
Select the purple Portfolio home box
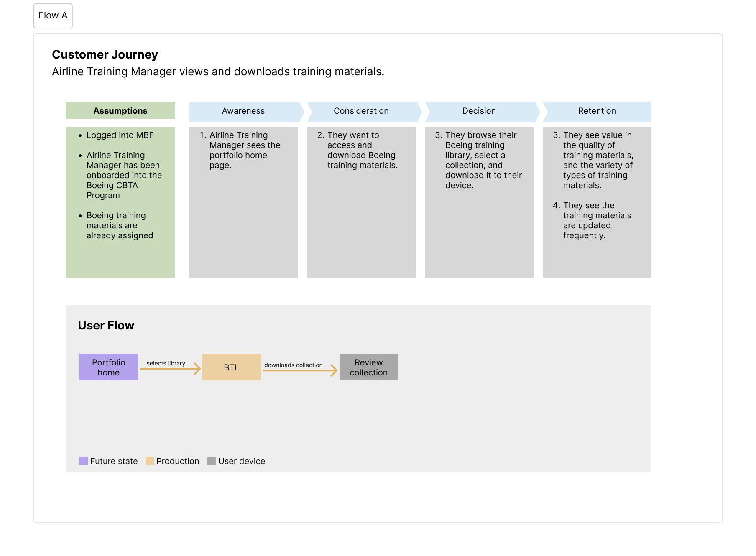(109, 367)
